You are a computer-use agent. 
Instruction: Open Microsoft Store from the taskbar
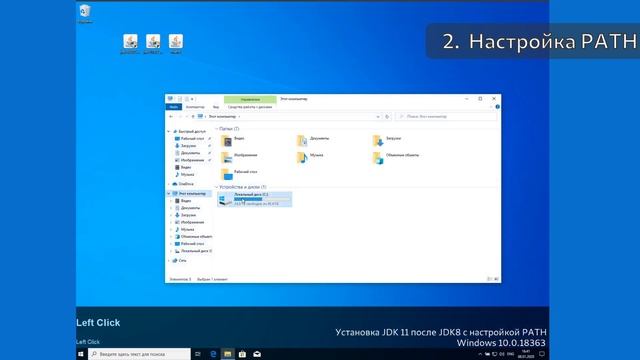coord(242,354)
